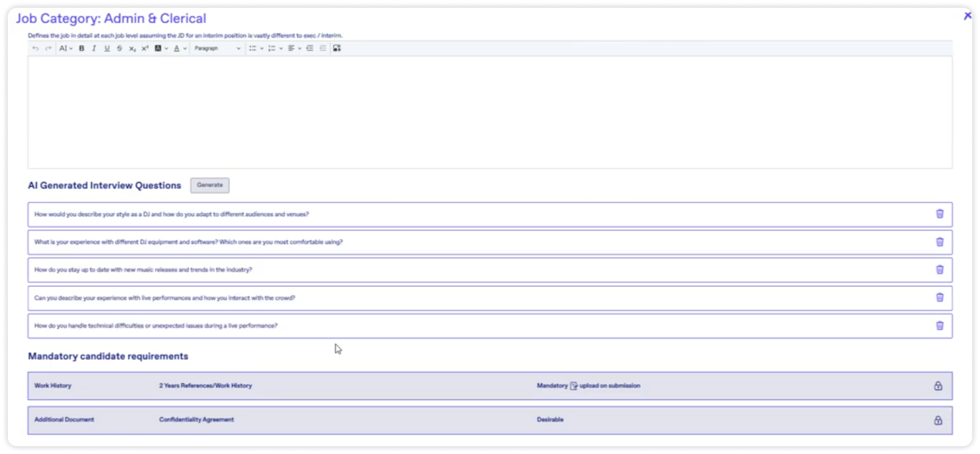The image size is (980, 454).
Task: Open the font background color picker
Action: pyautogui.click(x=161, y=48)
